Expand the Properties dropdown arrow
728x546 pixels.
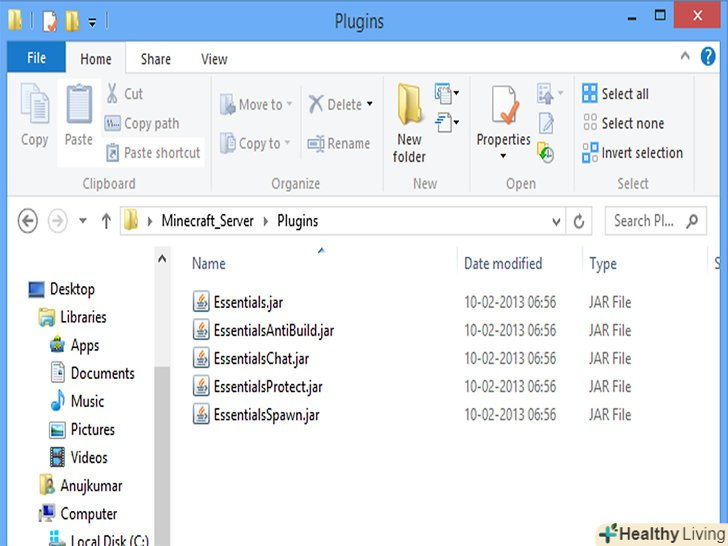tap(503, 156)
